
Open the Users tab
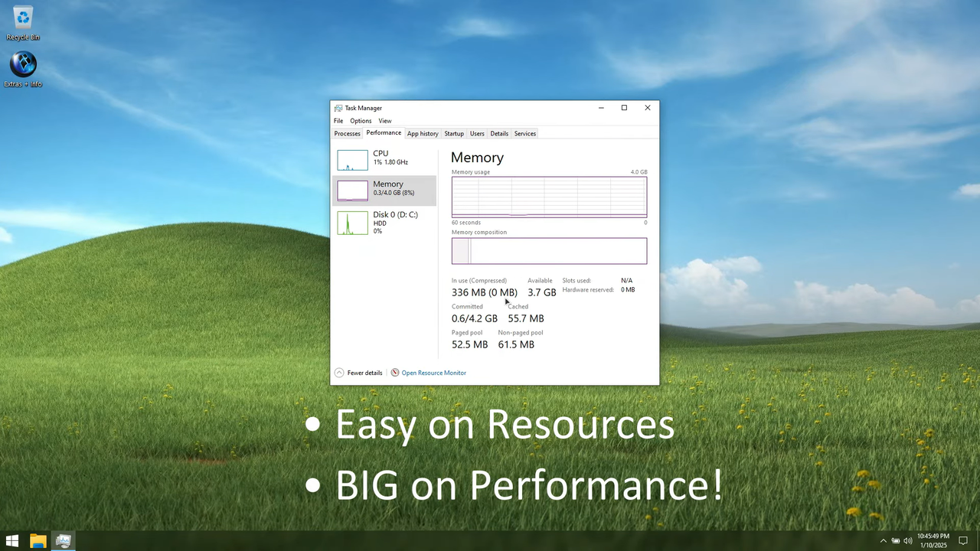477,134
